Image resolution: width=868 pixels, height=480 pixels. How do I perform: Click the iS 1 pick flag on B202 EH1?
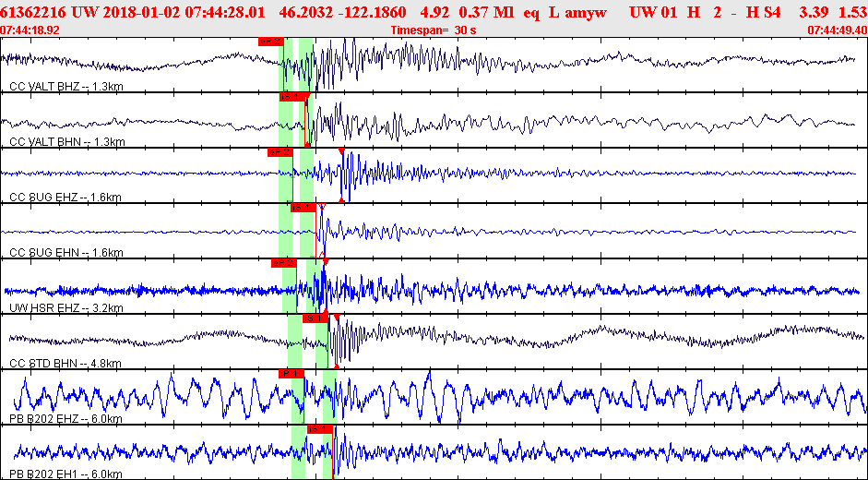320,429
